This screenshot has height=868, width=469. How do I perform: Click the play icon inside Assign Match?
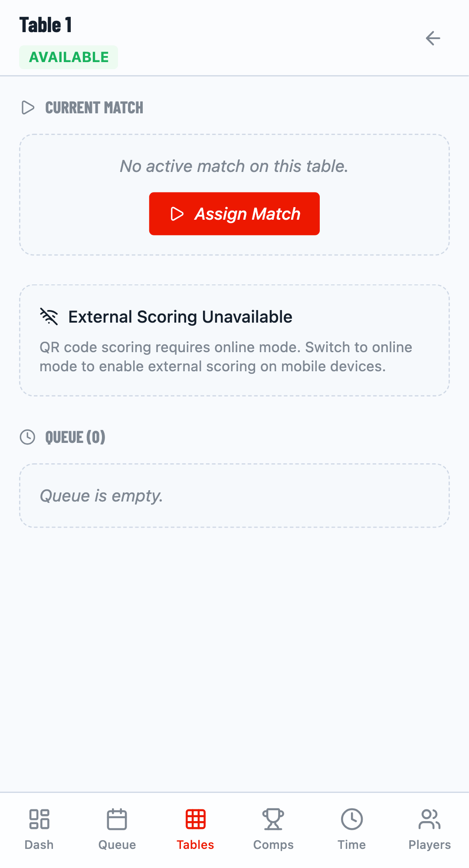pos(177,214)
